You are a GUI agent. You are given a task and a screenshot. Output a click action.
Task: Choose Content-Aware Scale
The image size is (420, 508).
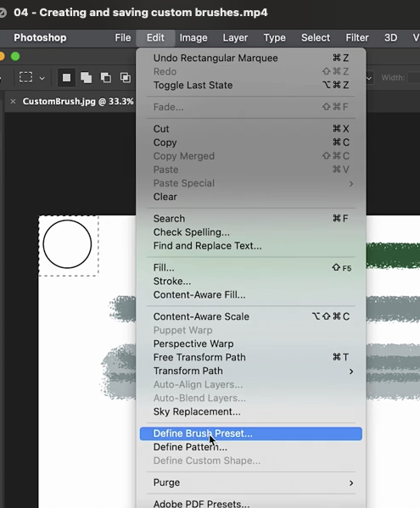251,316
